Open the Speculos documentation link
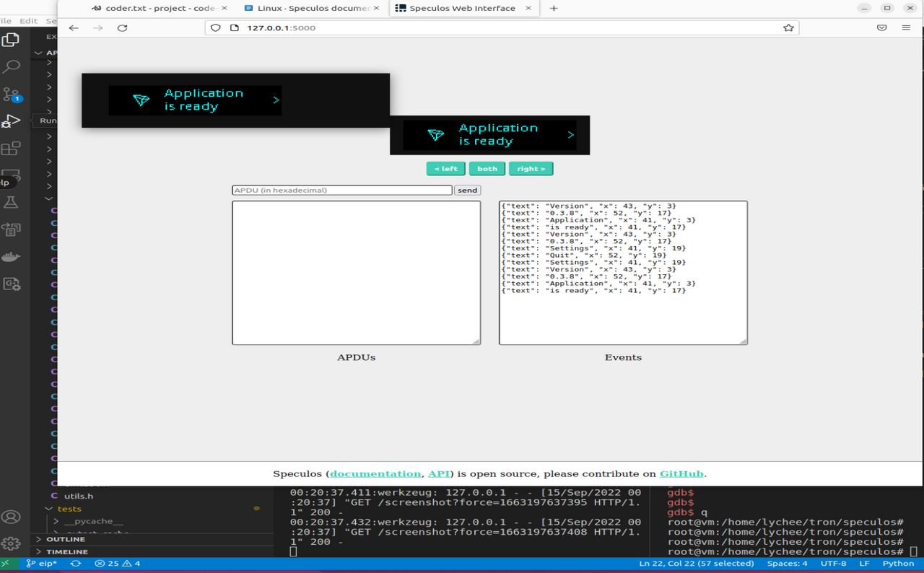This screenshot has height=573, width=924. pyautogui.click(x=375, y=474)
